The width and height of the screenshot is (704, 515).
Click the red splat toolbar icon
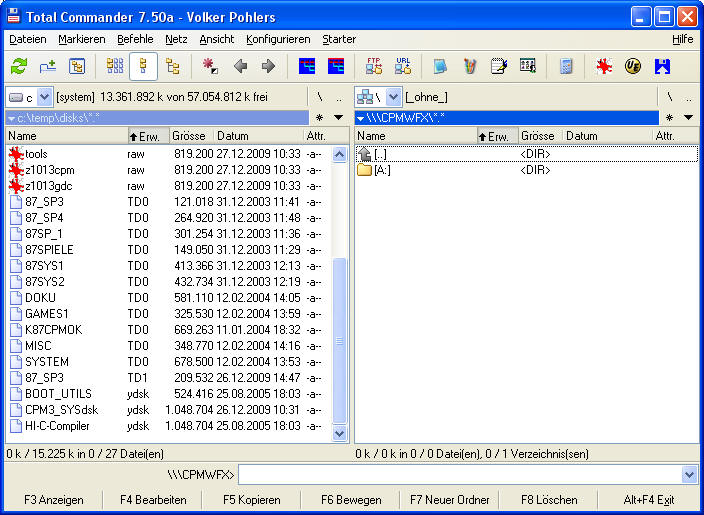pyautogui.click(x=604, y=66)
